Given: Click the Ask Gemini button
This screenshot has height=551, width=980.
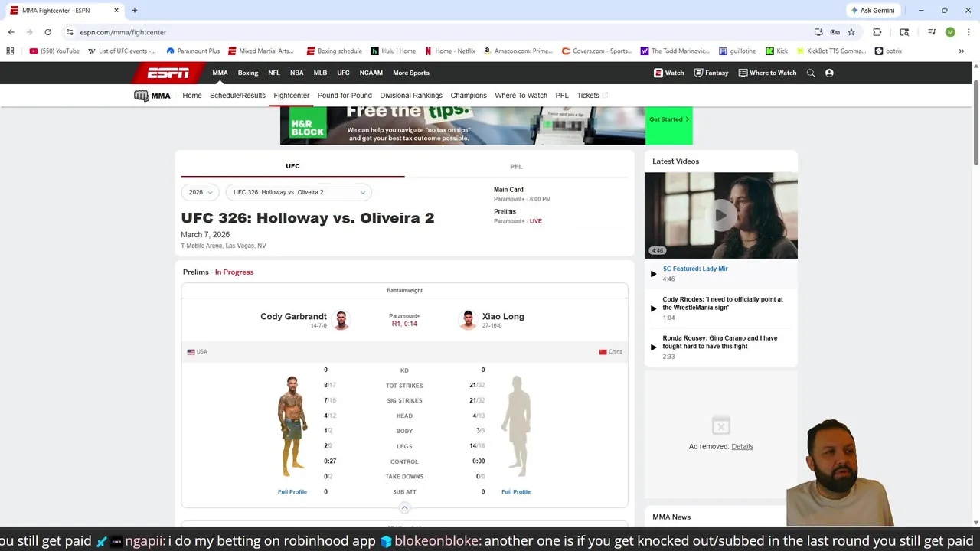Looking at the screenshot, I should coord(872,11).
